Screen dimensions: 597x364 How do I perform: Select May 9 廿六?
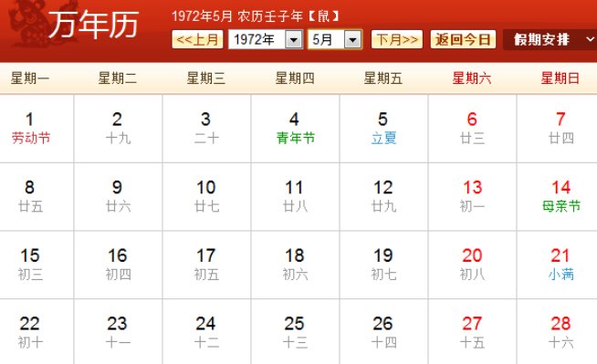(118, 197)
